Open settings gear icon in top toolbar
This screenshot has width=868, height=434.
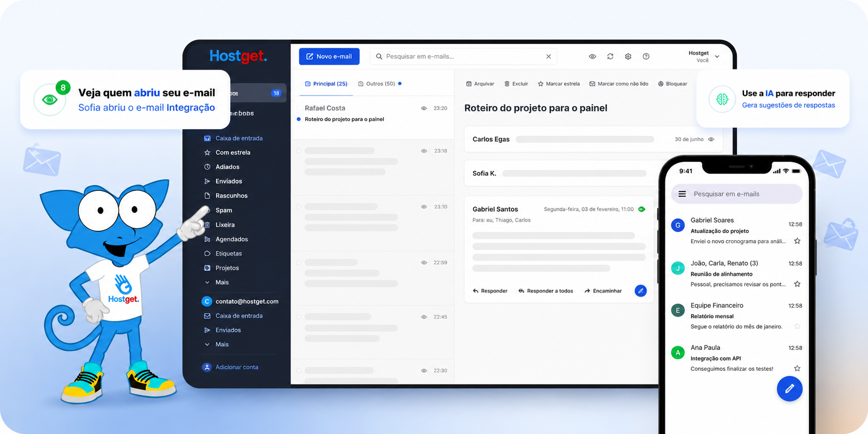click(x=628, y=56)
